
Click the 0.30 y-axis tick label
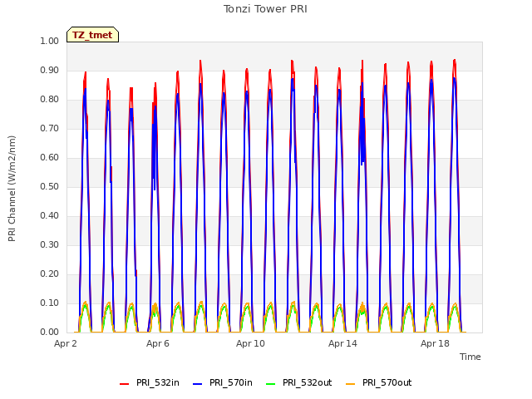click(x=50, y=244)
